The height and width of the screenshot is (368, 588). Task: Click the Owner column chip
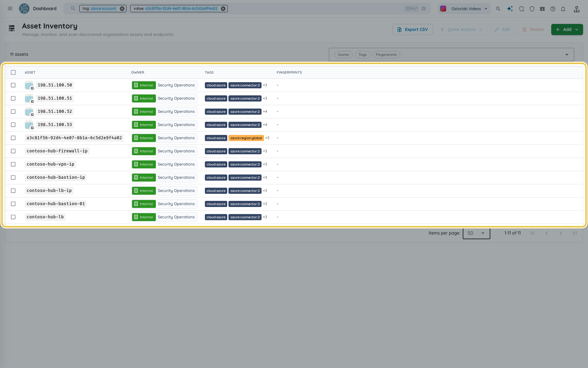tap(343, 55)
